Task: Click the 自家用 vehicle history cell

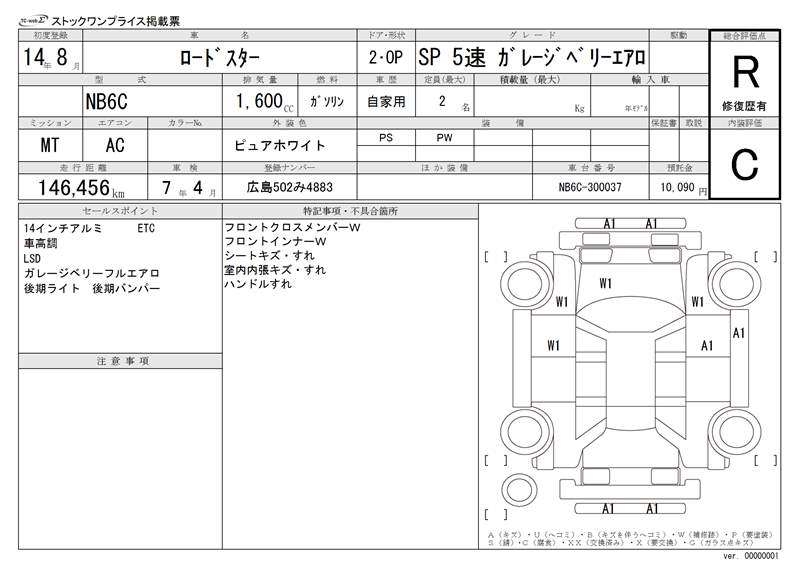Action: coord(386,102)
